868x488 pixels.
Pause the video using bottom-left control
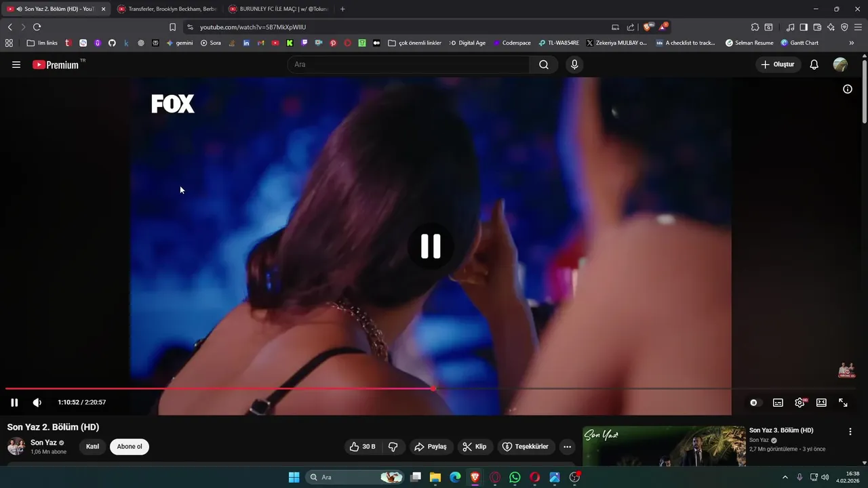(x=14, y=402)
